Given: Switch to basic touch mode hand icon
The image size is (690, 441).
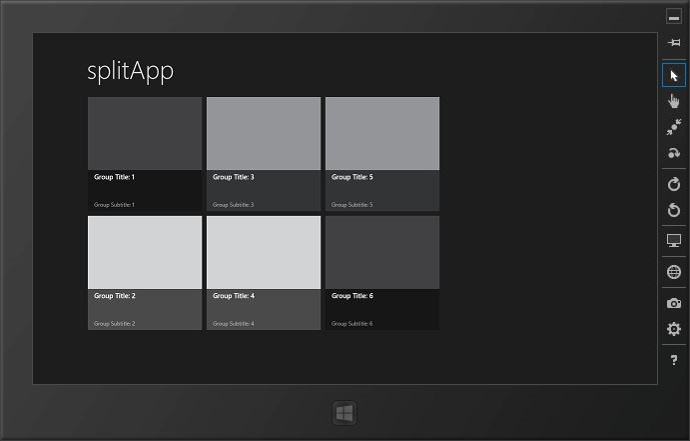Looking at the screenshot, I should tap(674, 101).
